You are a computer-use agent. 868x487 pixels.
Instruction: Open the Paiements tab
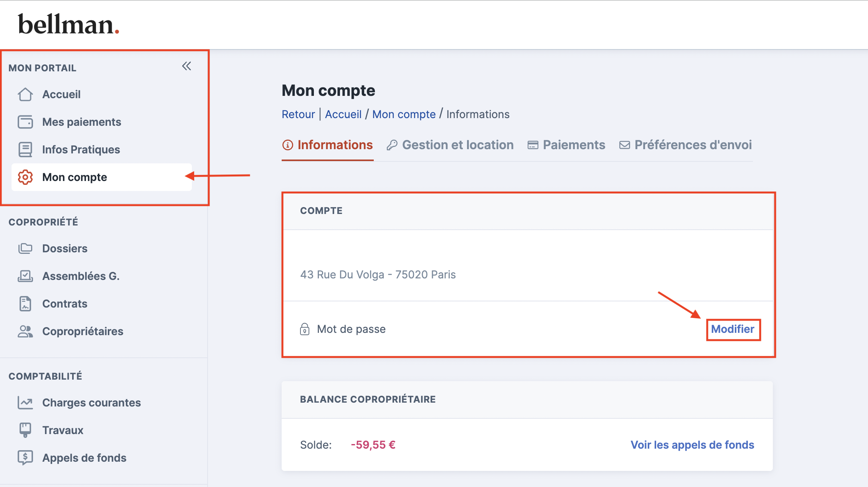click(x=566, y=145)
